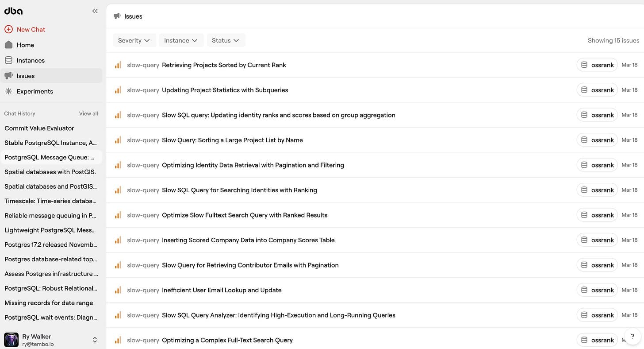644x349 pixels.
Task: Go to Experiments in the sidebar
Action: pos(51,91)
